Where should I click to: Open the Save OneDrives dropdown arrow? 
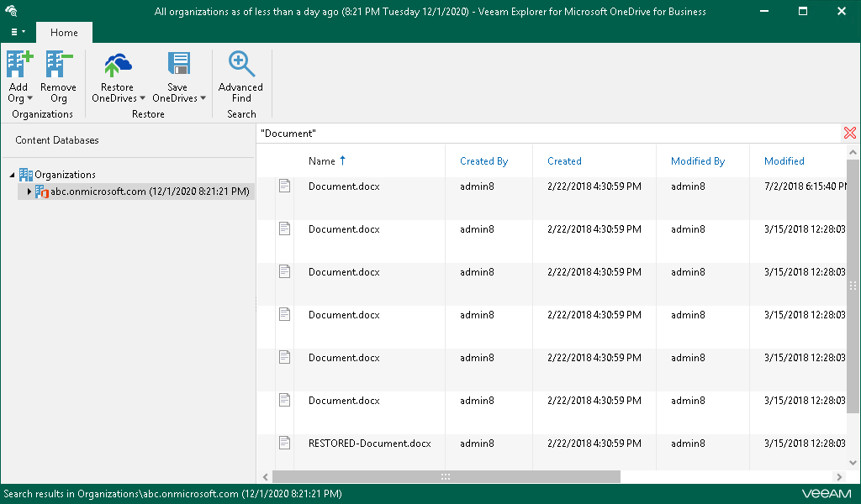point(203,98)
